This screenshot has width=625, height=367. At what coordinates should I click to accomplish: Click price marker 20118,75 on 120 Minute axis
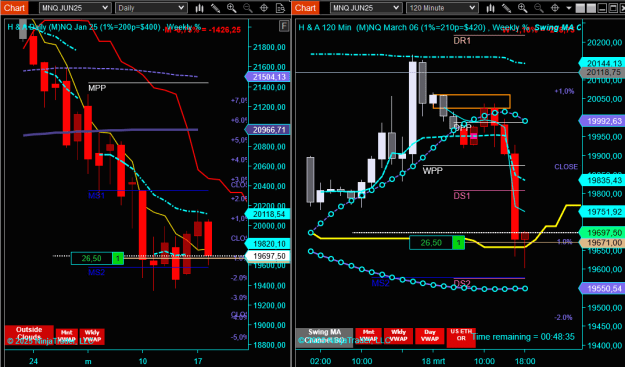tap(601, 72)
